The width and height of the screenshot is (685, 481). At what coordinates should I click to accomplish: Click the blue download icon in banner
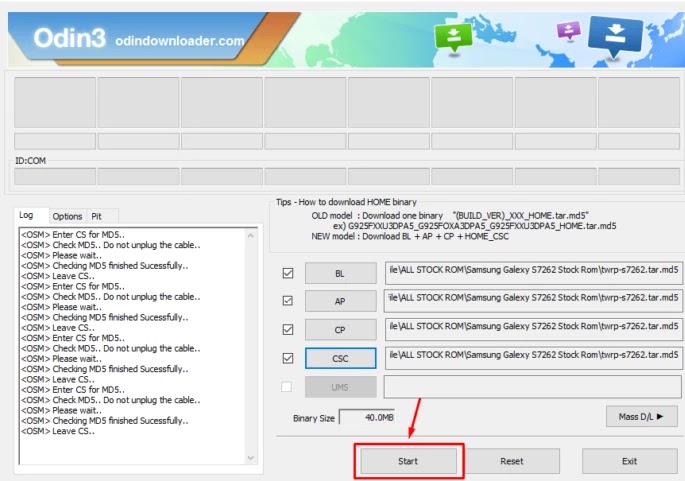pyautogui.click(x=615, y=36)
